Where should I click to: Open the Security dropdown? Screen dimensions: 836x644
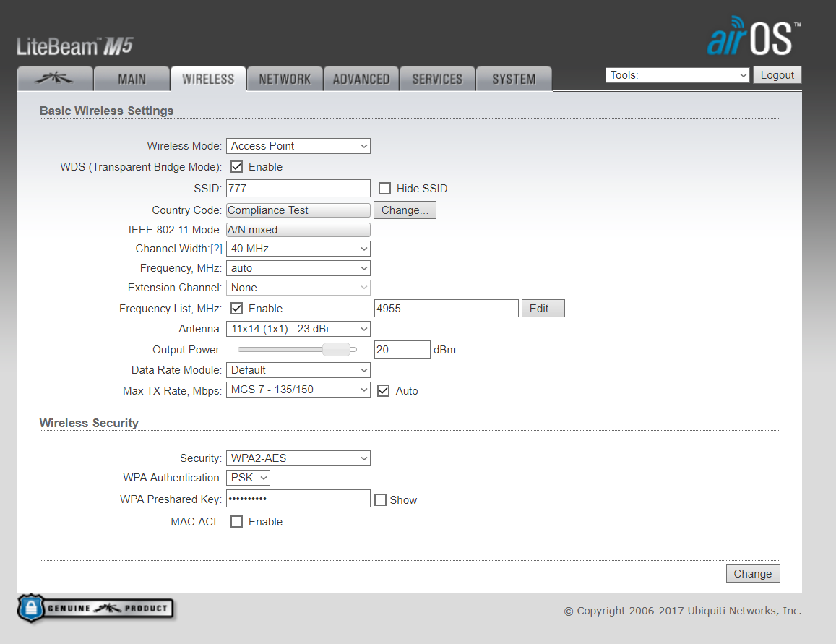pyautogui.click(x=298, y=458)
